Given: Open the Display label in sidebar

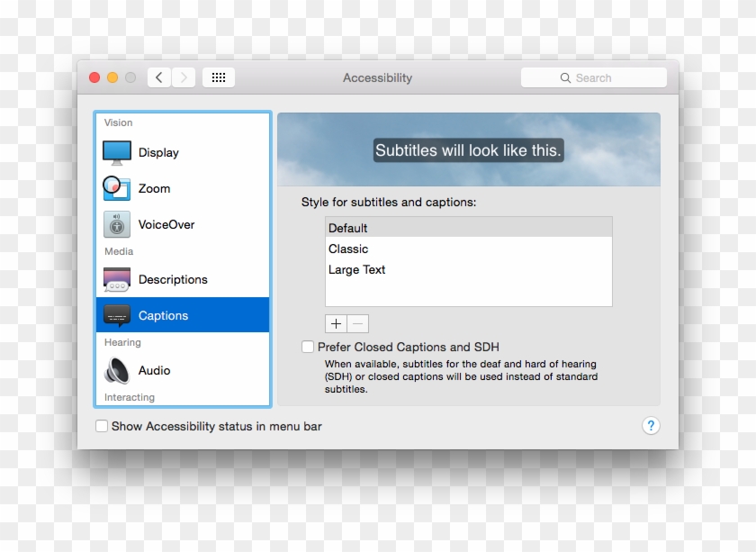Looking at the screenshot, I should click(x=158, y=153).
